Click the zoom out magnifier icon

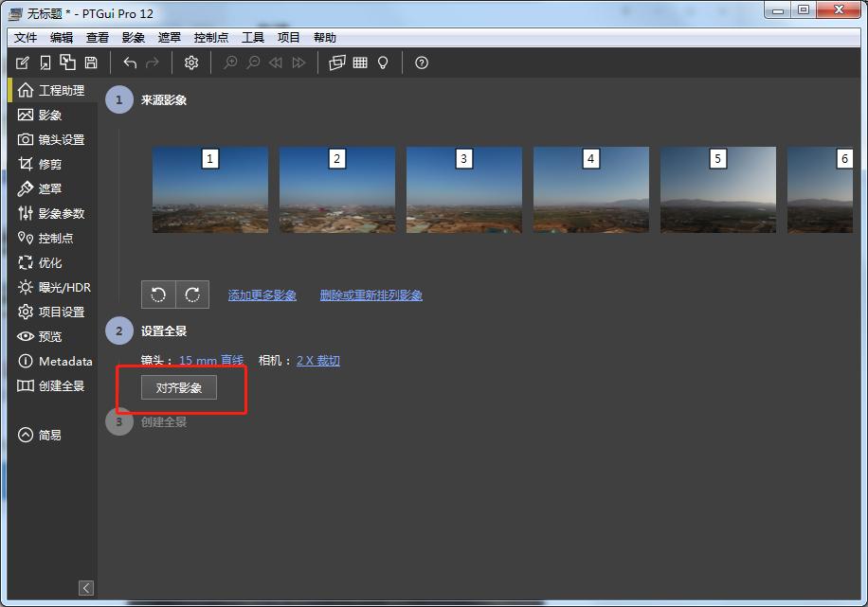(x=253, y=62)
